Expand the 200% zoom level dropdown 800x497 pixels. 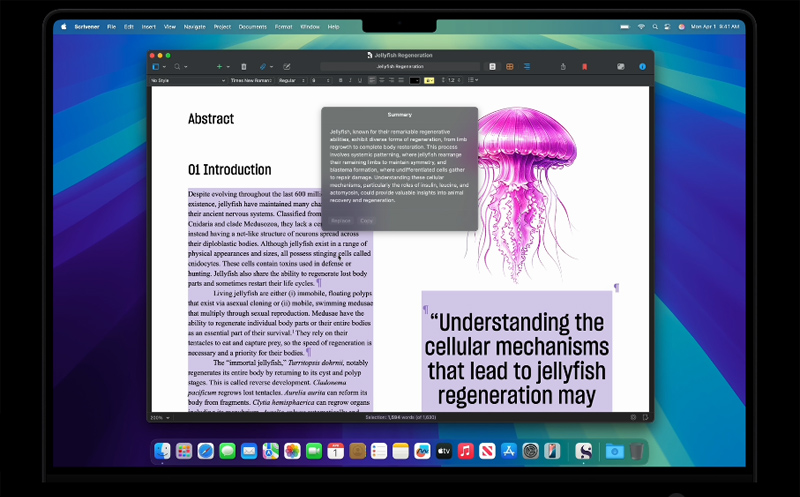click(x=160, y=417)
